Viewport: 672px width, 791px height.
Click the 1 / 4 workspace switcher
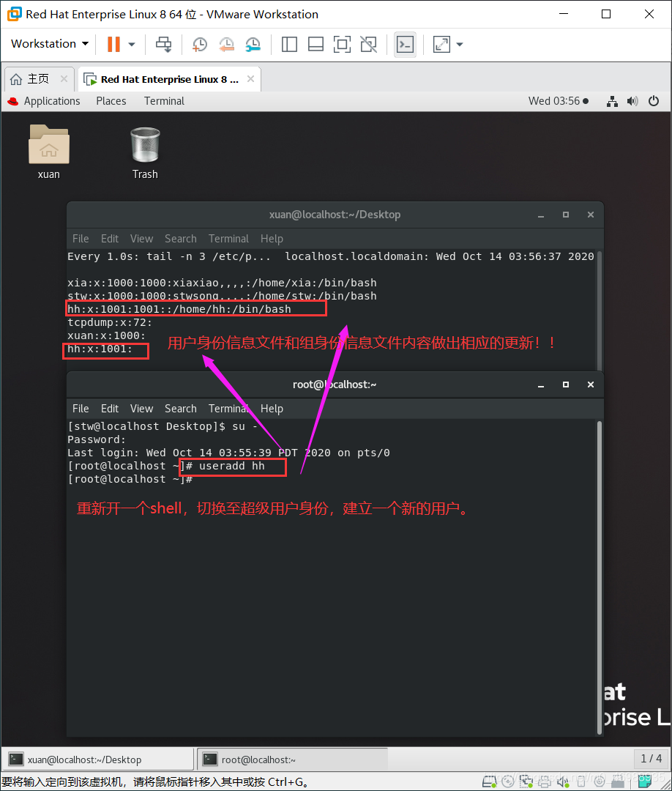(651, 759)
